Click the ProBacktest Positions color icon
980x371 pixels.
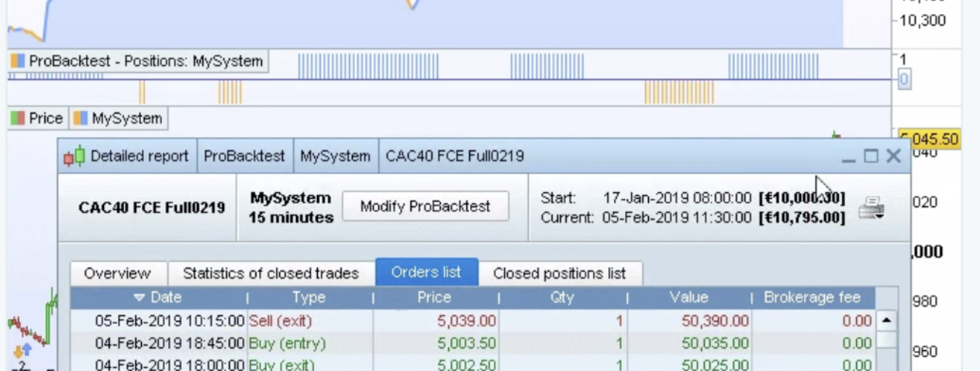[18, 61]
